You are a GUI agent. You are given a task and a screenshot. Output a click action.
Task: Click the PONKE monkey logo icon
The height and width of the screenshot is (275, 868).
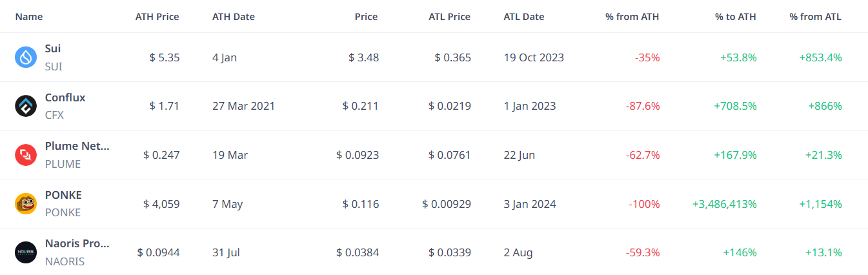(x=26, y=204)
